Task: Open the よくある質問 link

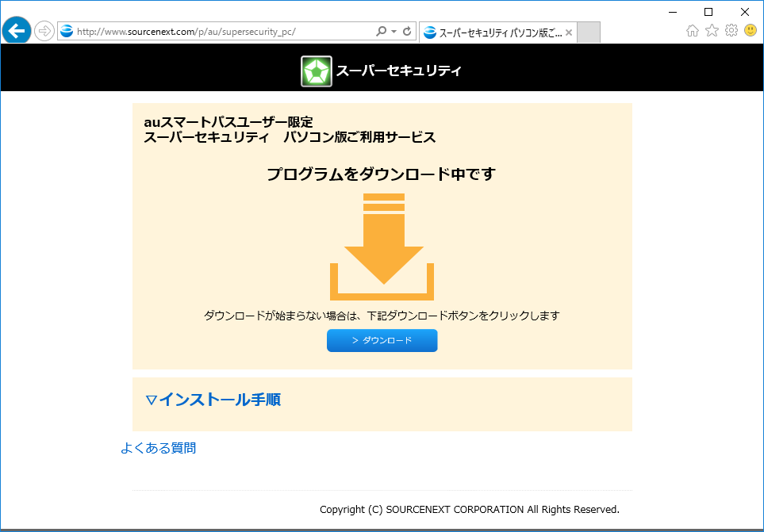Action: point(159,448)
